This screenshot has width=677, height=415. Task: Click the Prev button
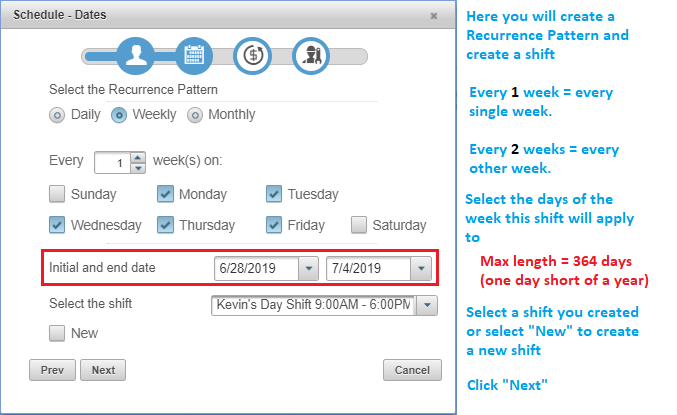52,370
